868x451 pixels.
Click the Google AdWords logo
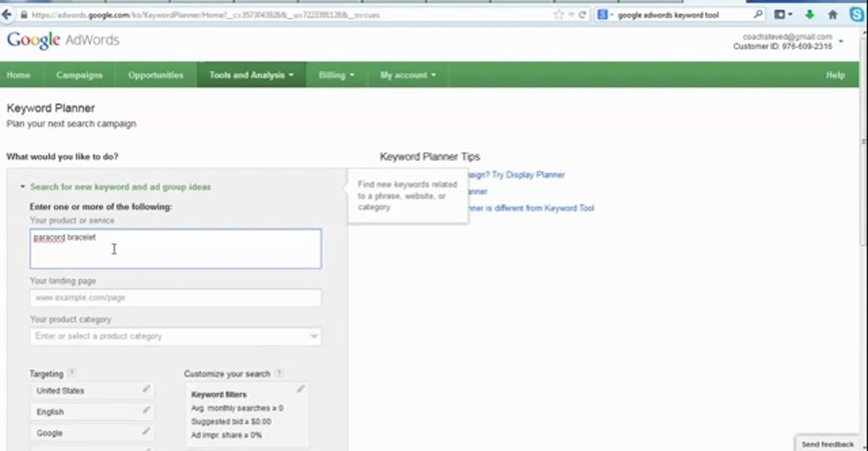click(x=63, y=41)
